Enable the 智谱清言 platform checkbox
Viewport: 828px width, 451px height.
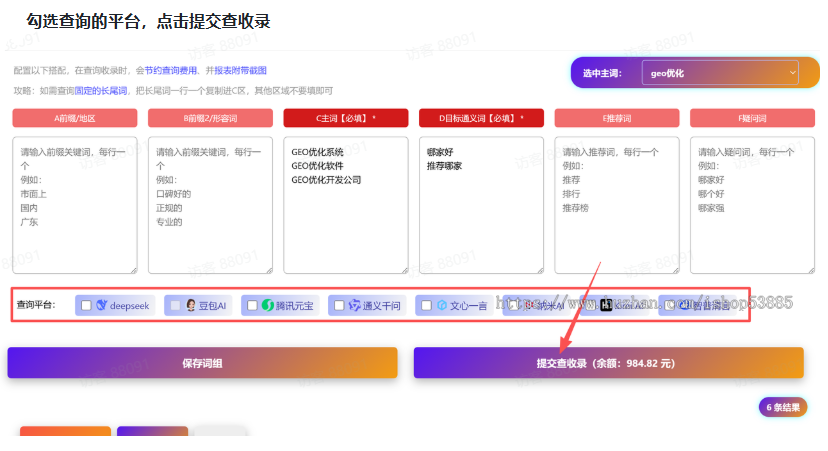(669, 305)
